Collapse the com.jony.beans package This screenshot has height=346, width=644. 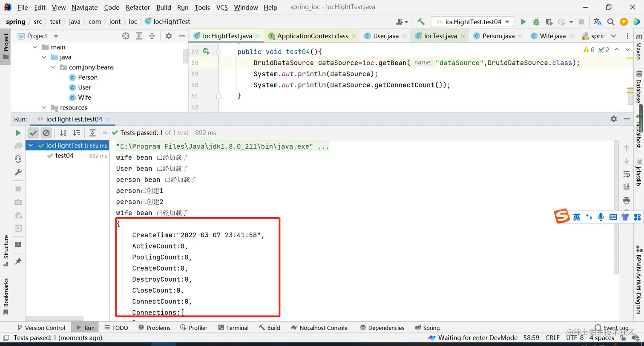(x=53, y=67)
